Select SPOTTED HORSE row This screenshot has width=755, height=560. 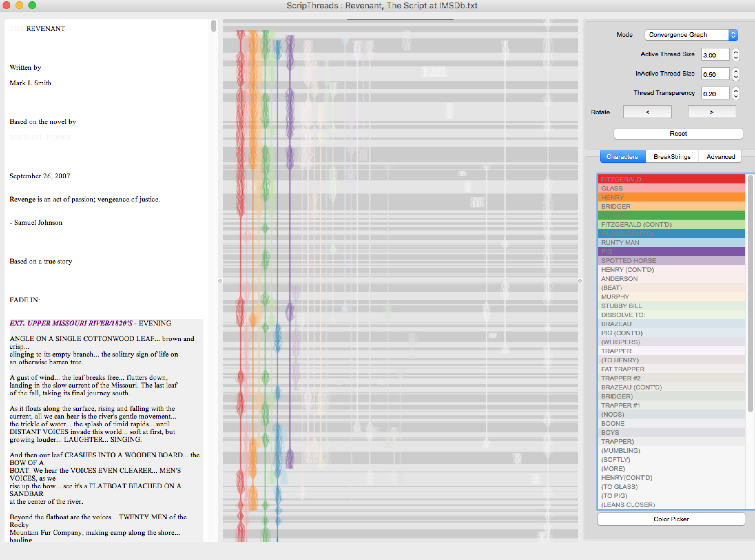(671, 260)
